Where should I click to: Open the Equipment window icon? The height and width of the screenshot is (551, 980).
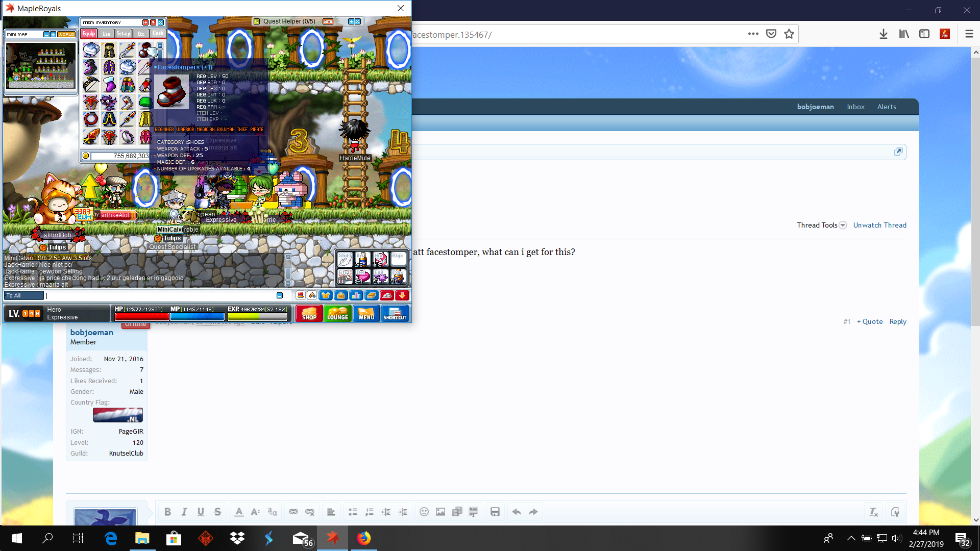point(326,295)
